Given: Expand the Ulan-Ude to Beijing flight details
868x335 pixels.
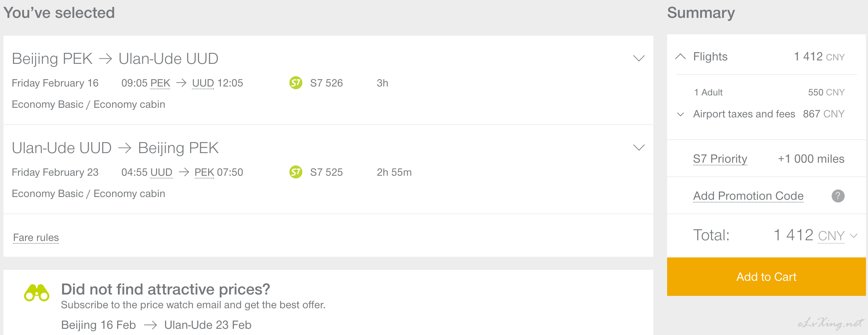Looking at the screenshot, I should click(639, 148).
